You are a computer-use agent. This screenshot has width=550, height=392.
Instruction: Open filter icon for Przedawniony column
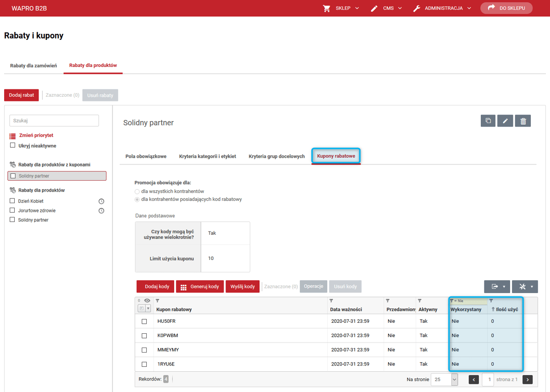coord(388,301)
